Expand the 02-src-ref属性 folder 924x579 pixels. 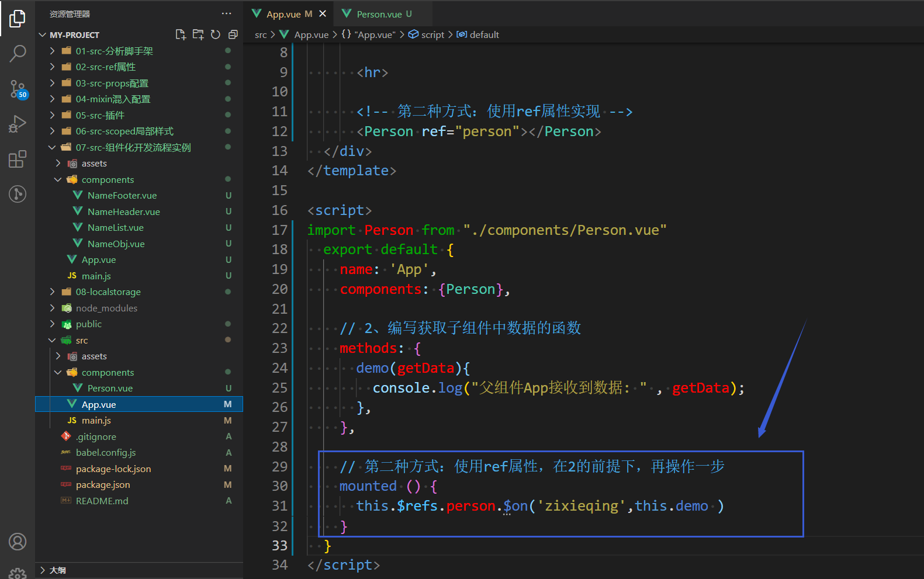point(139,67)
